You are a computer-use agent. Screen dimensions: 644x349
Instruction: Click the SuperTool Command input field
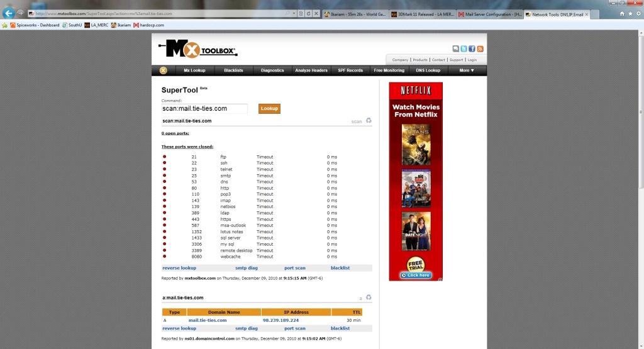(x=204, y=108)
